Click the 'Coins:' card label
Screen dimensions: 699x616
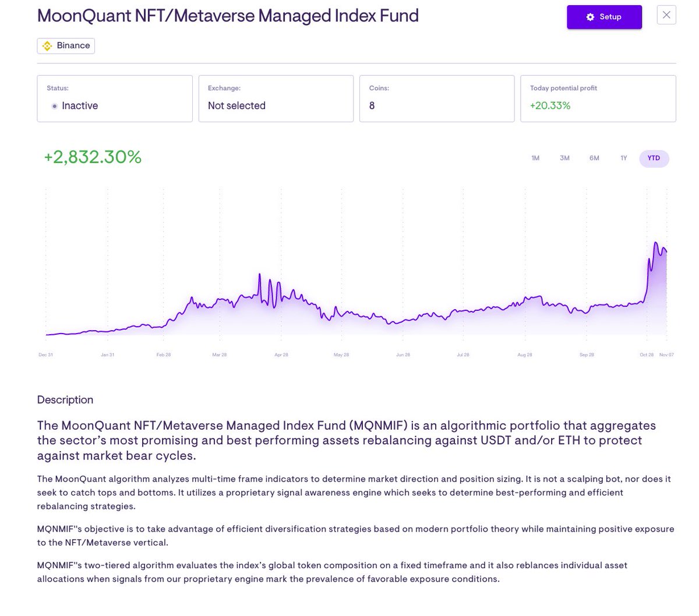tap(379, 88)
